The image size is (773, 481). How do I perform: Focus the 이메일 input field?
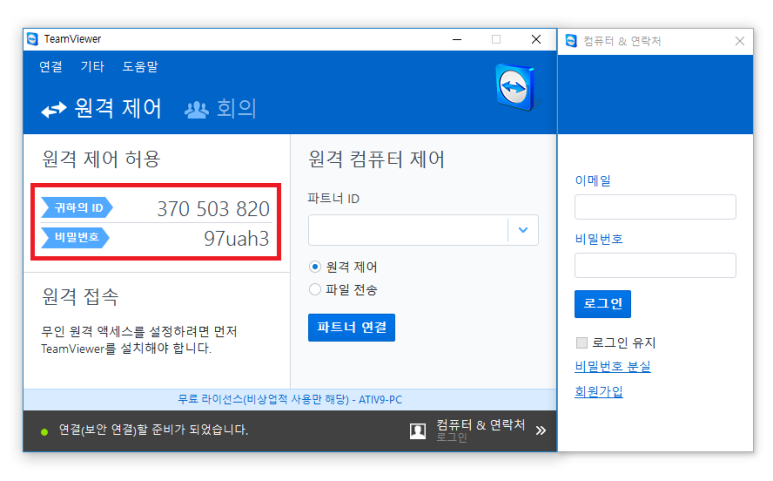click(x=655, y=207)
